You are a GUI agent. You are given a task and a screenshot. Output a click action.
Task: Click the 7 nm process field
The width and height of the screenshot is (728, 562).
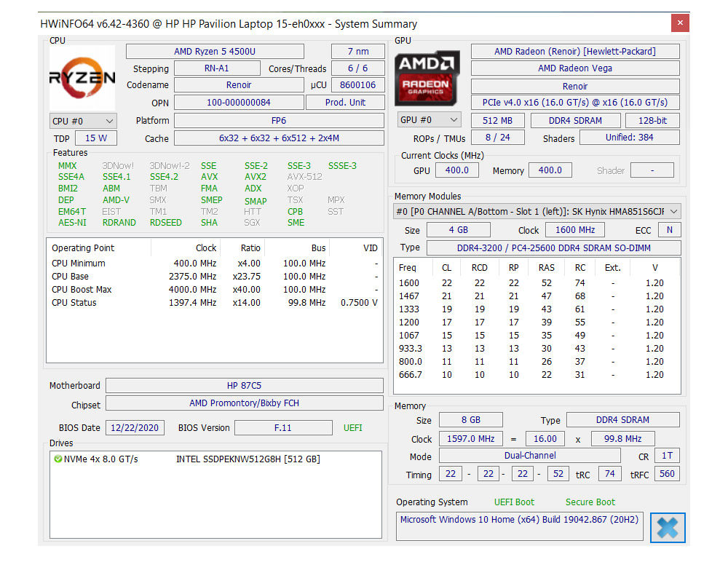pos(358,51)
